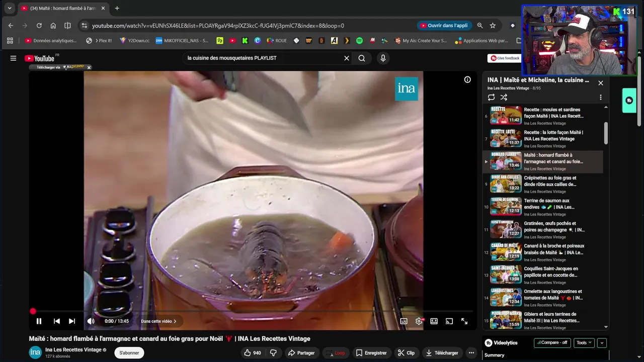The width and height of the screenshot is (644, 362).
Task: Play 'Coquilles Saint-Jacques en papillote' video
Action: coord(551,272)
